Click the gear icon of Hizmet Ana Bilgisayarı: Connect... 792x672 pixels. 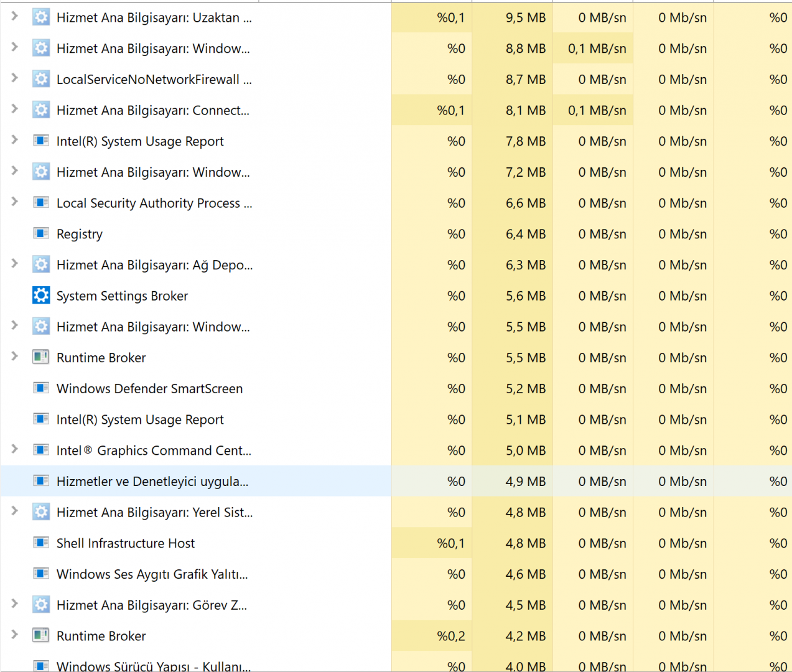41,110
